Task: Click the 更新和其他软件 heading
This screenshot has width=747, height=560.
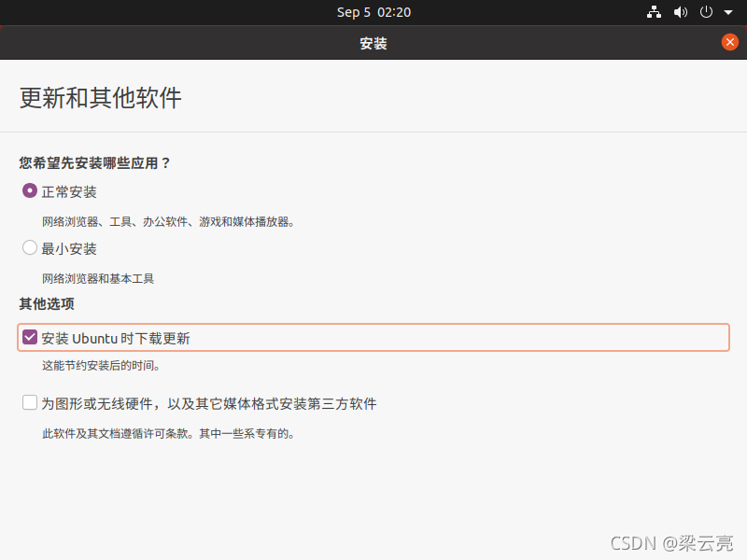Action: [x=101, y=98]
